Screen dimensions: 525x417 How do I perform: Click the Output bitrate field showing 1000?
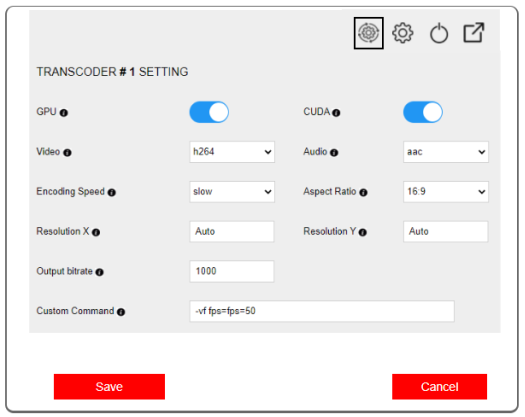[x=232, y=271]
